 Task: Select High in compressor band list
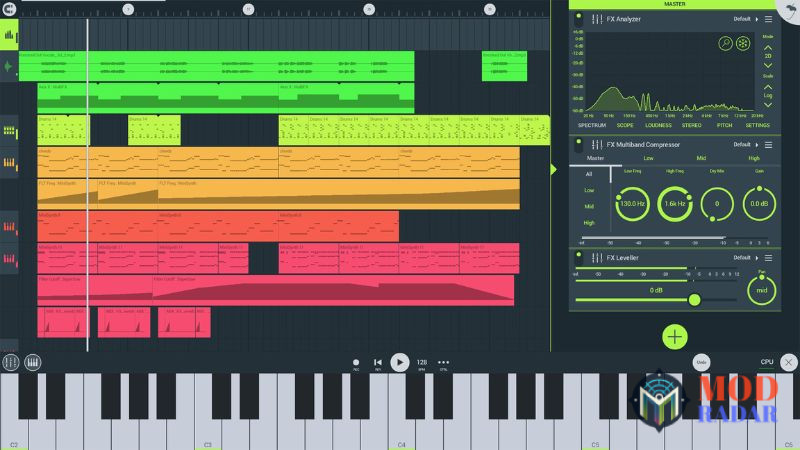pyautogui.click(x=589, y=223)
